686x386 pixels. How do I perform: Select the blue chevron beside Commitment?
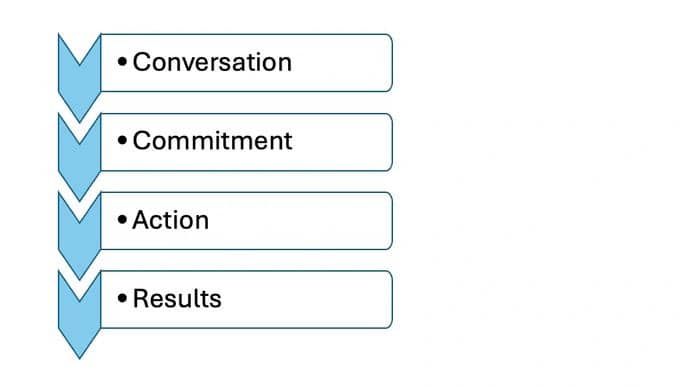pyautogui.click(x=79, y=164)
